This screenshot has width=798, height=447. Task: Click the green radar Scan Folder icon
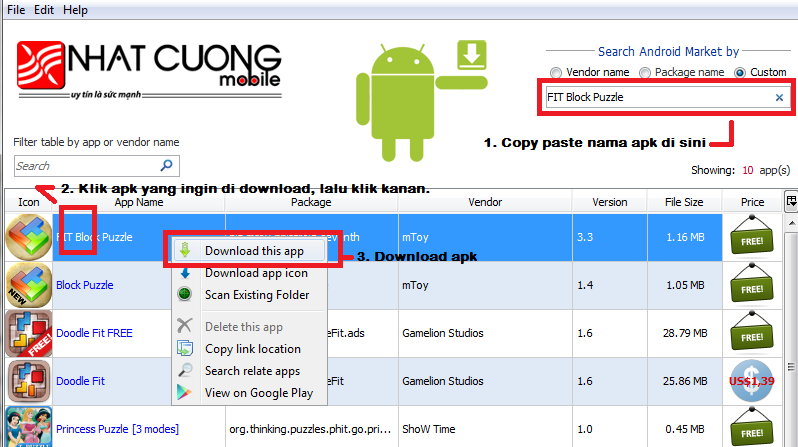184,294
